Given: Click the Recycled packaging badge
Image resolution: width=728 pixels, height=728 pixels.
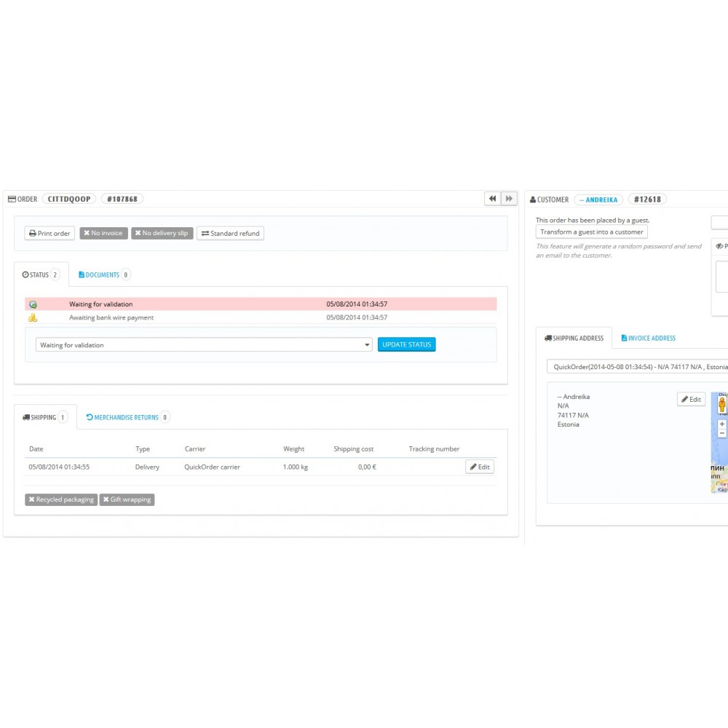Looking at the screenshot, I should [61, 499].
